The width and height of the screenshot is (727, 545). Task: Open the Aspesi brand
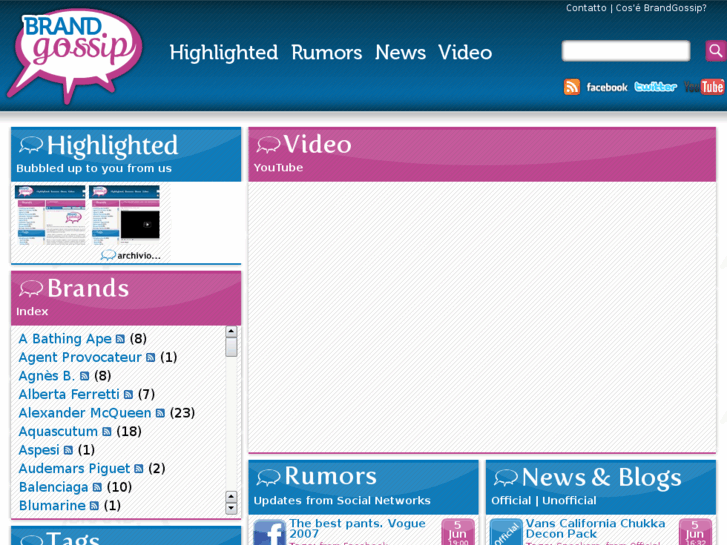point(39,450)
